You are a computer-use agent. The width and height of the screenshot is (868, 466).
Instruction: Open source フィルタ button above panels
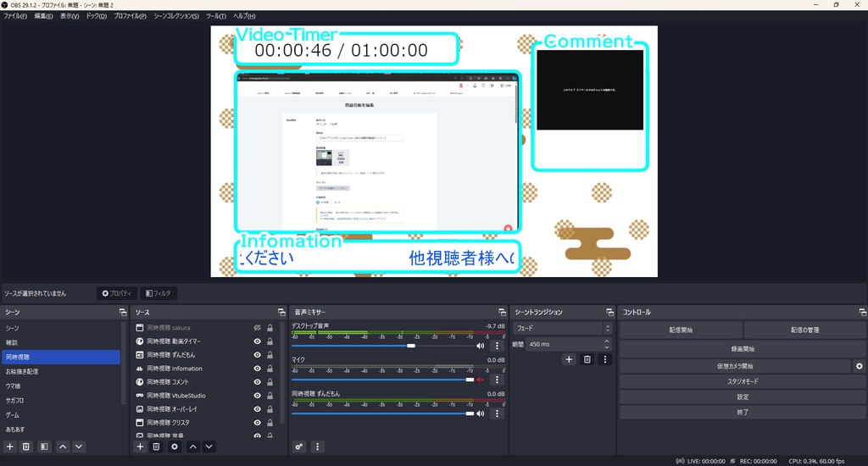(159, 293)
